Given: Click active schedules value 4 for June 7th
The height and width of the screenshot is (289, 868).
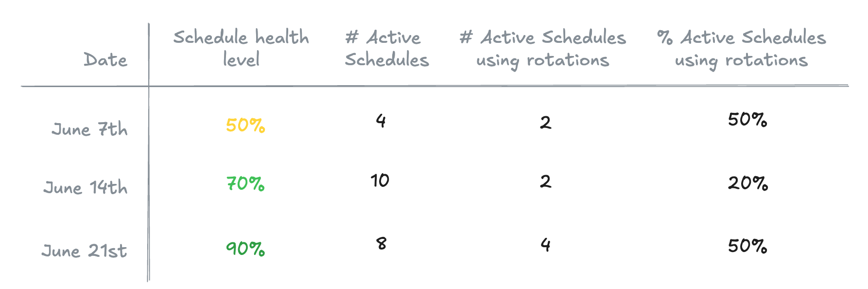Looking at the screenshot, I should pos(381,121).
